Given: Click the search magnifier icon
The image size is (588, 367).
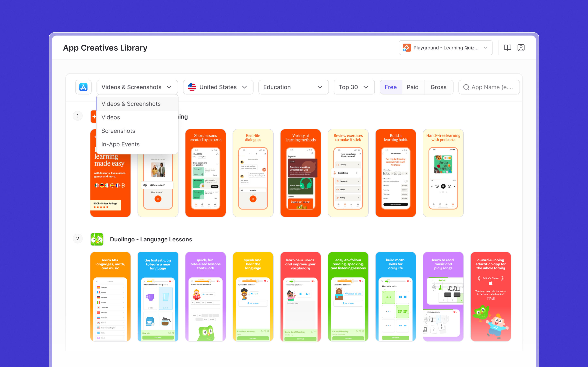Looking at the screenshot, I should point(466,87).
